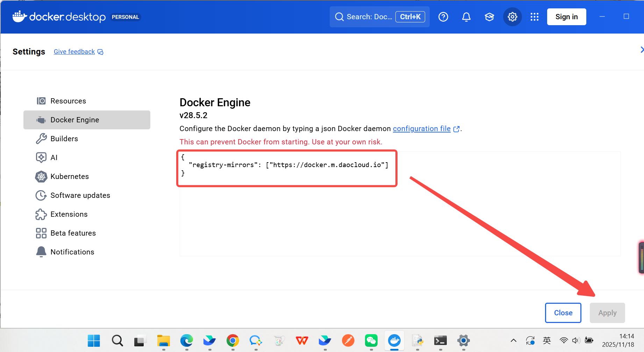
Task: Click the Close button
Action: [x=563, y=313]
